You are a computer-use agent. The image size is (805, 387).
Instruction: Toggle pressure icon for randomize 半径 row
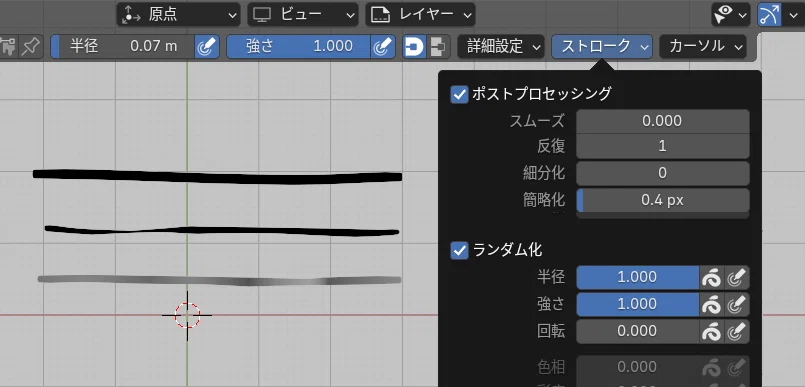737,277
